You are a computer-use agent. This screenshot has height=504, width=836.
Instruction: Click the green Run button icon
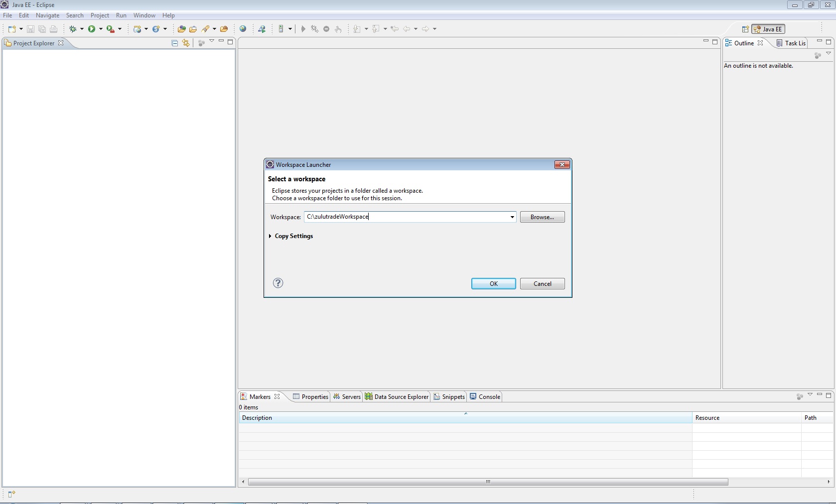[92, 29]
